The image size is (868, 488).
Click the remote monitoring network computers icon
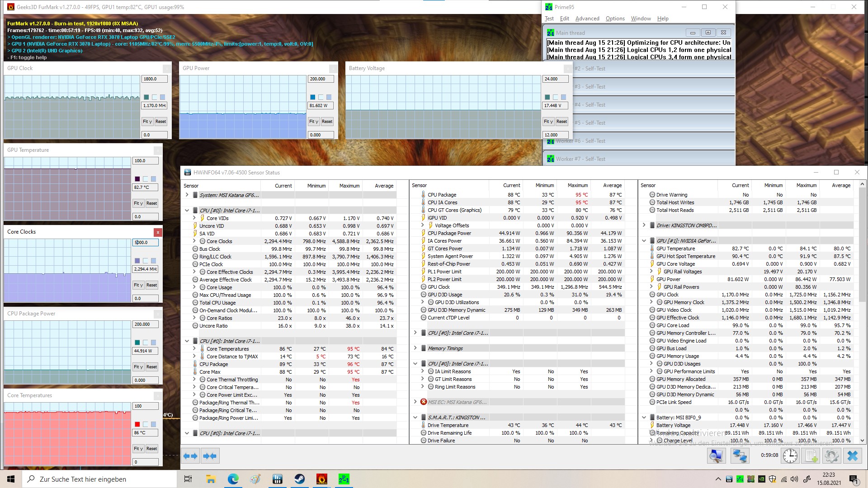click(740, 455)
